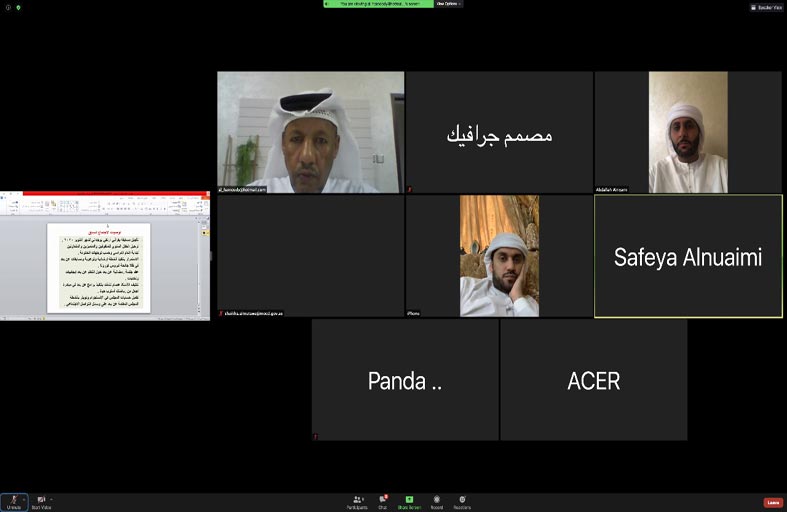Select the Safeya Alnuaimi participant tile
787x512 pixels.
688,256
